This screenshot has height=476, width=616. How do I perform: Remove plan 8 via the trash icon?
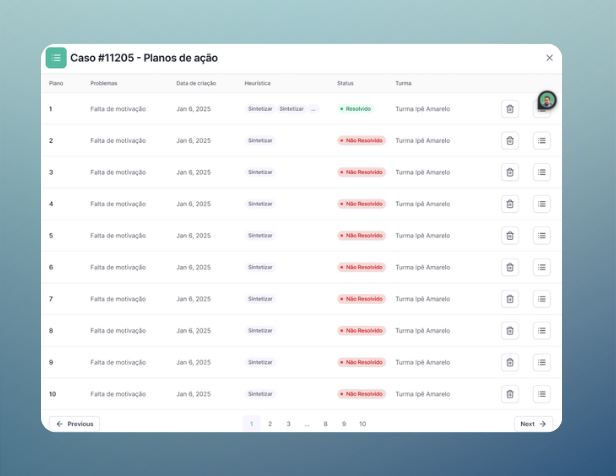click(x=510, y=331)
